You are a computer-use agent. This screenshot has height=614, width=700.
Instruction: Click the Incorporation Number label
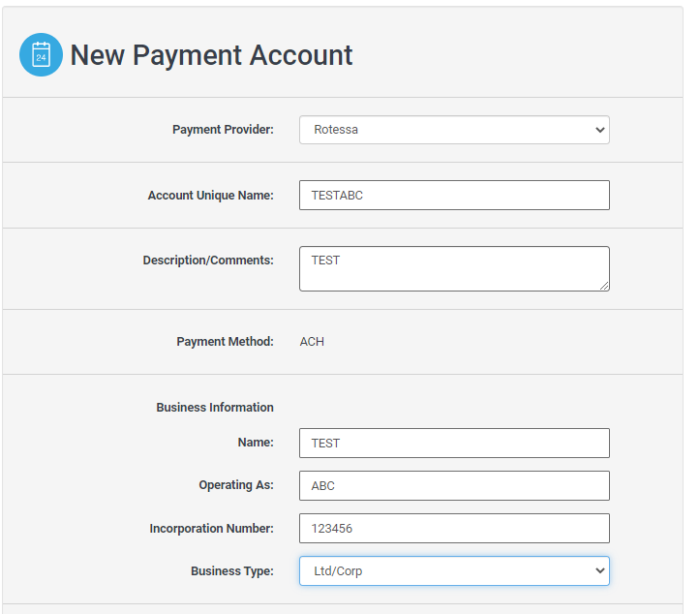[x=211, y=529]
